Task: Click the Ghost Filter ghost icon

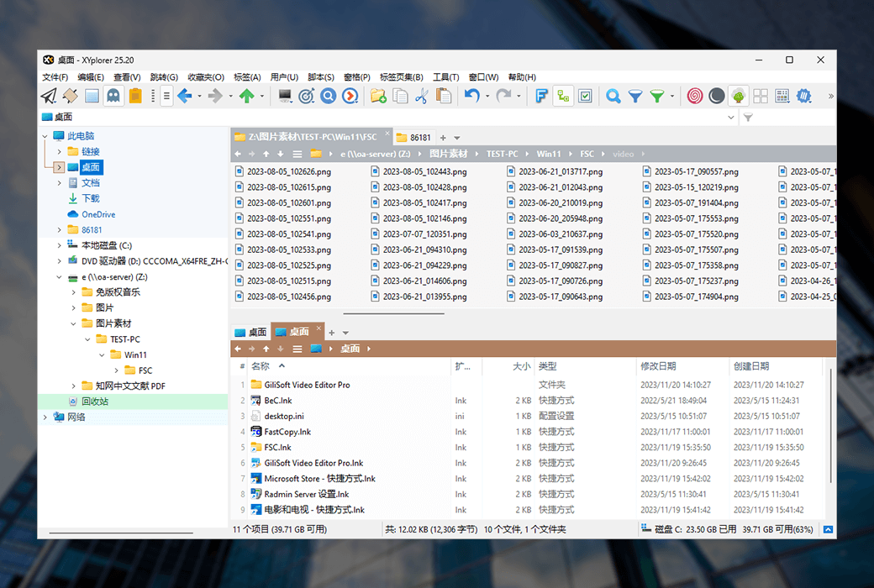Action: tap(113, 96)
